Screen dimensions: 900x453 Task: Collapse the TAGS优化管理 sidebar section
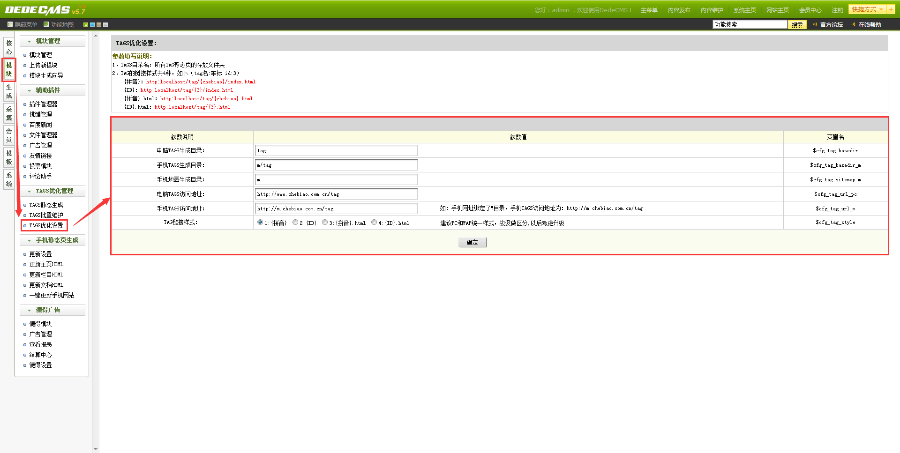[52, 191]
